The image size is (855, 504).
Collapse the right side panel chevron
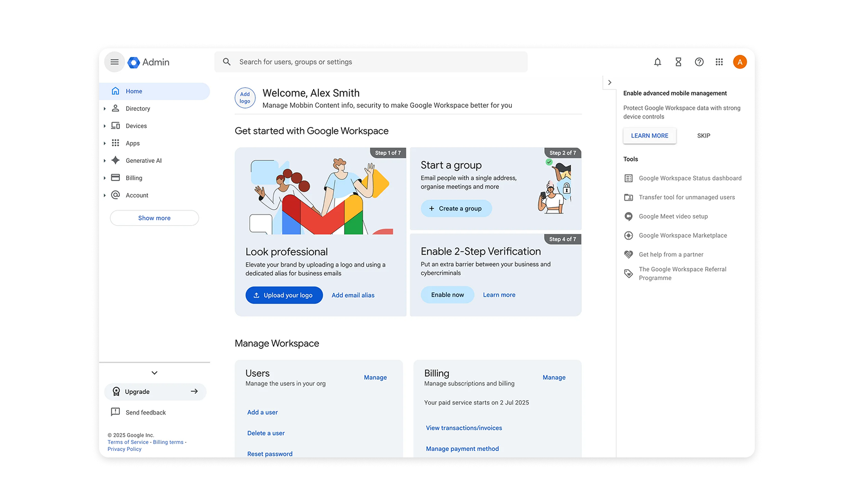point(610,83)
